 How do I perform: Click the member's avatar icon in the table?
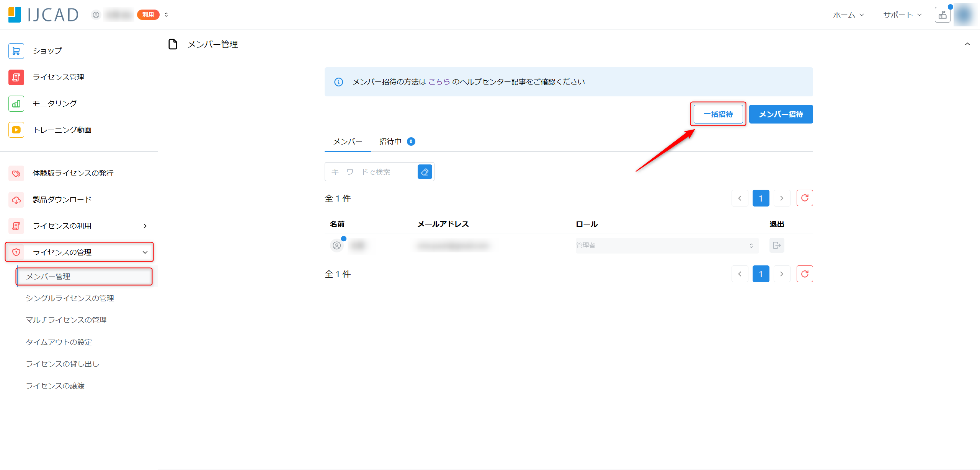(337, 246)
